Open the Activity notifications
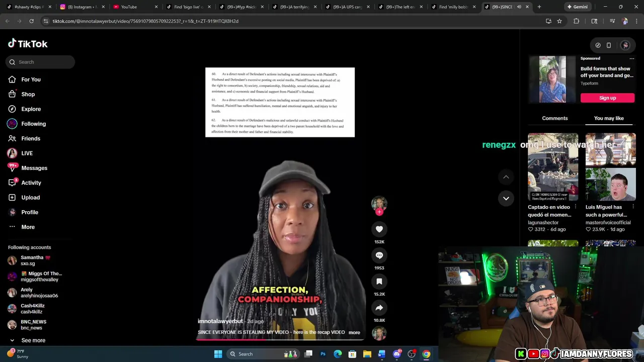 click(31, 183)
